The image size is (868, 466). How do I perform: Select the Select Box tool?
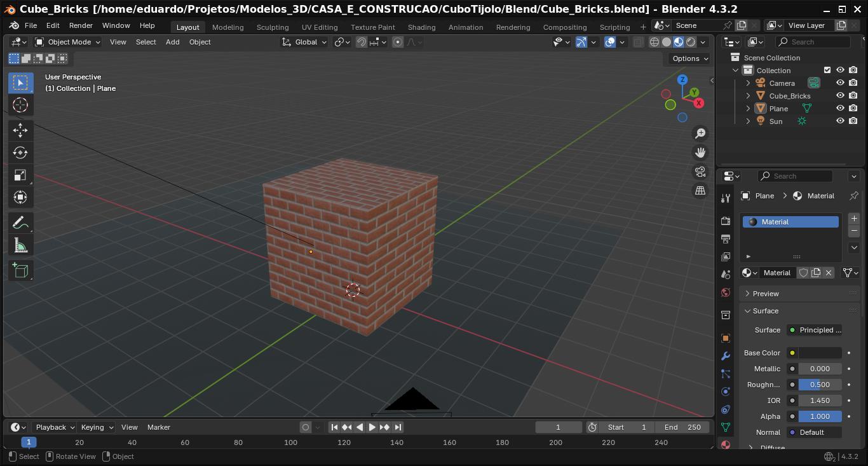[x=20, y=83]
